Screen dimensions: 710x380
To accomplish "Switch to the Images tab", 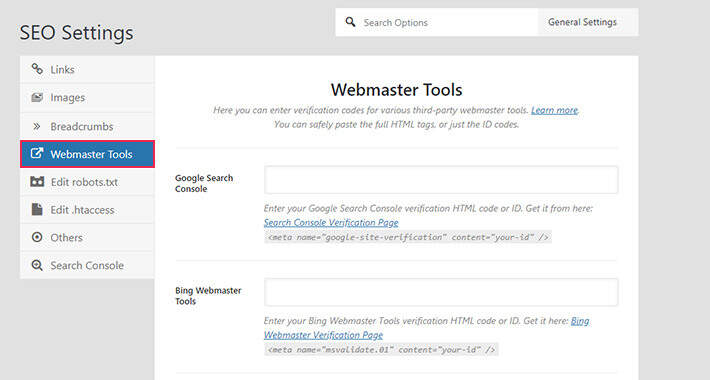I will point(87,97).
